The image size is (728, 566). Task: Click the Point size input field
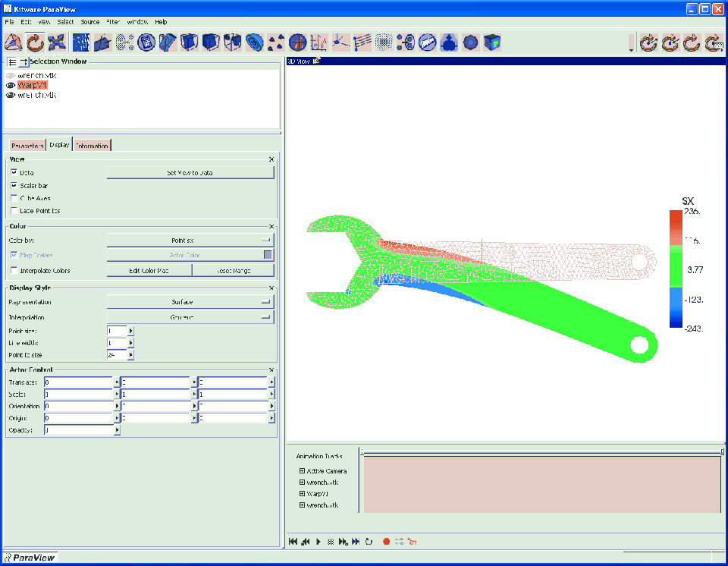click(x=117, y=331)
